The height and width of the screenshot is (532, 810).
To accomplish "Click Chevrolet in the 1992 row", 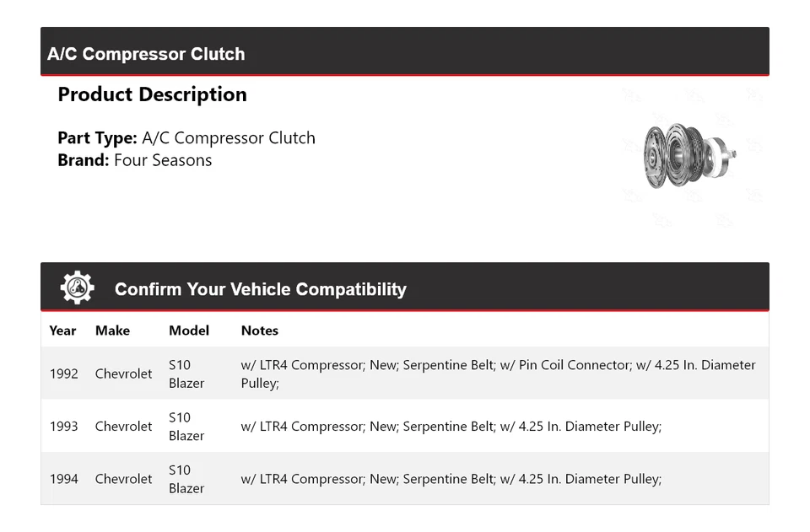I will pos(123,373).
